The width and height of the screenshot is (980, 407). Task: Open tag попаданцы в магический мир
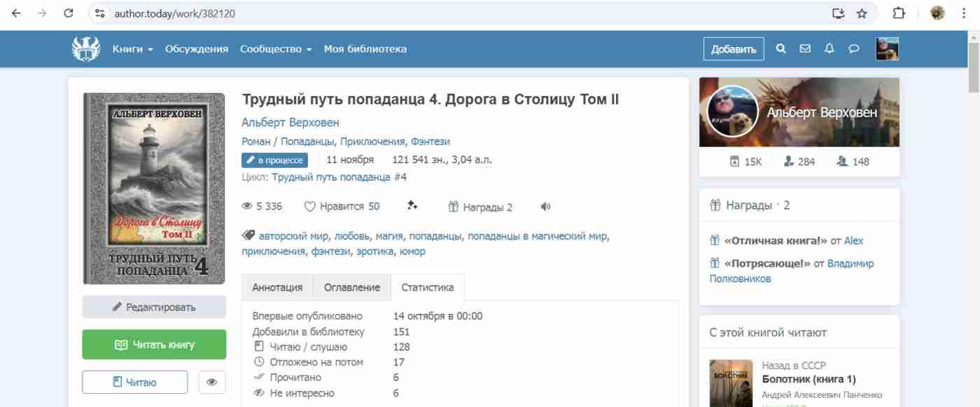[x=537, y=236]
